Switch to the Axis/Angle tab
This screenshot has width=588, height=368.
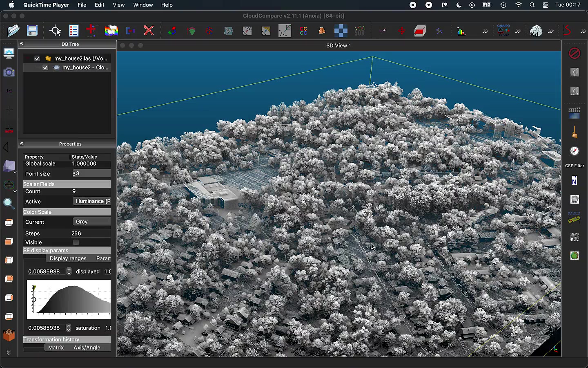(87, 348)
